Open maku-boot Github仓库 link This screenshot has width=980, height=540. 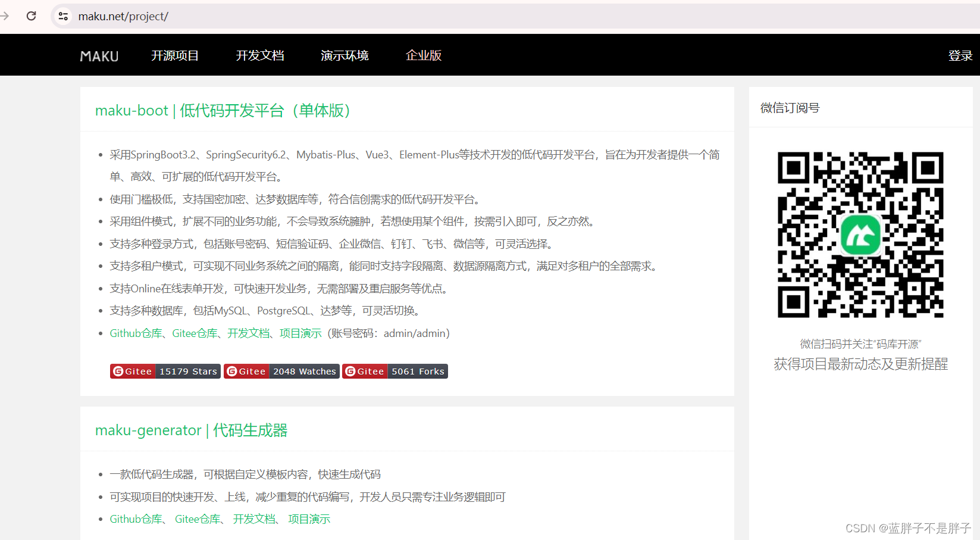(136, 333)
